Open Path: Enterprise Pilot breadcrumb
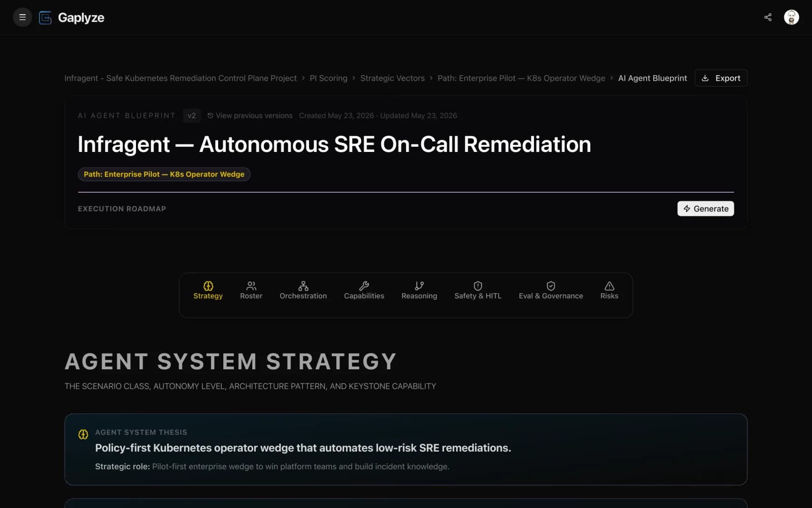The width and height of the screenshot is (812, 508). [x=521, y=78]
